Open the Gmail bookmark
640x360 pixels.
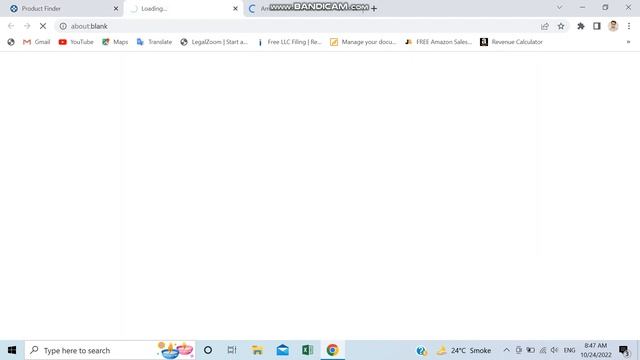37,42
